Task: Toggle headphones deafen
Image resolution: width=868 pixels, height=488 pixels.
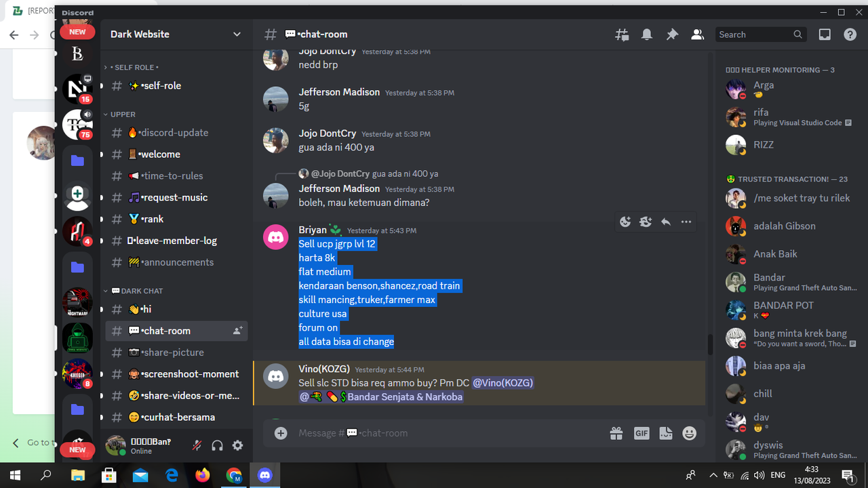Action: click(x=217, y=445)
